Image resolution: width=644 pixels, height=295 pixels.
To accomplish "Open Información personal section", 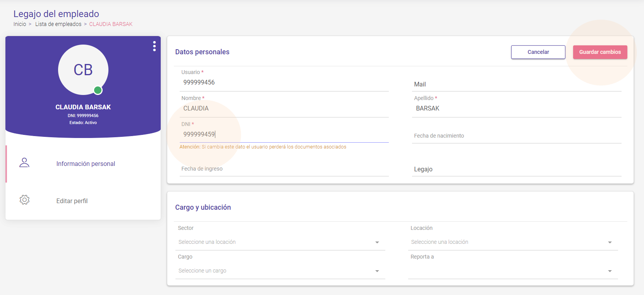I will [84, 164].
